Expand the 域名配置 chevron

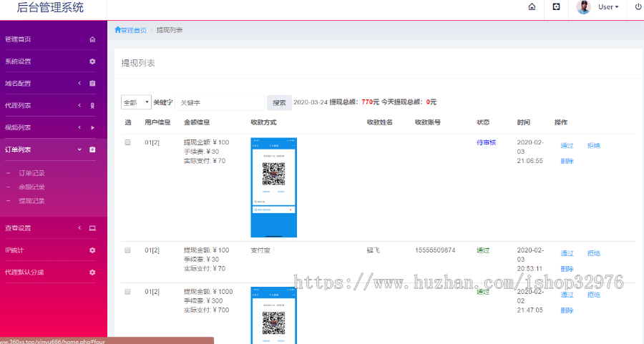79,84
